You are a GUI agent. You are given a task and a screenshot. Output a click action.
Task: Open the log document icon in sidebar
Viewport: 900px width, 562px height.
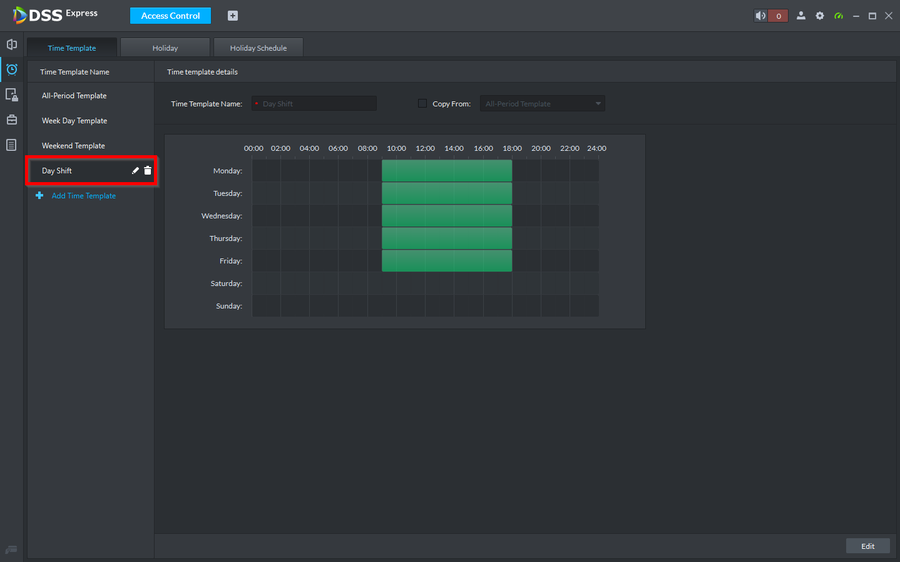(12, 145)
